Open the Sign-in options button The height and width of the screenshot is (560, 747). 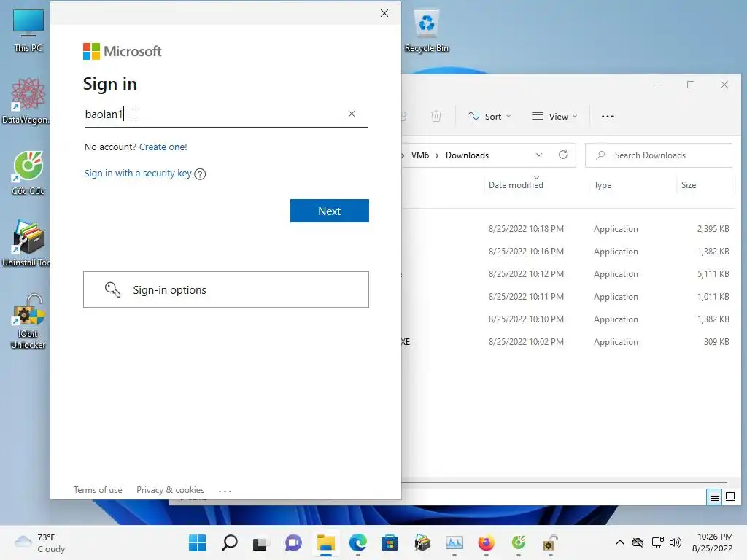[226, 289]
